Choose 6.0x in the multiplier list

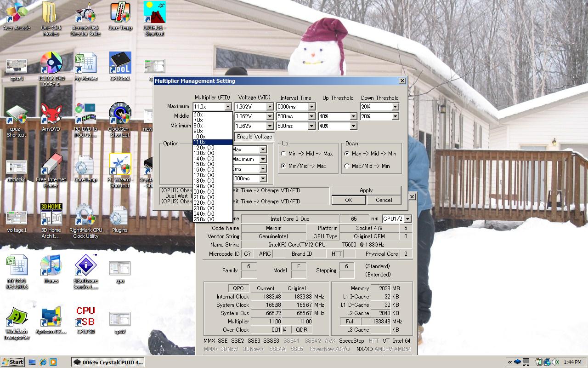pos(213,115)
